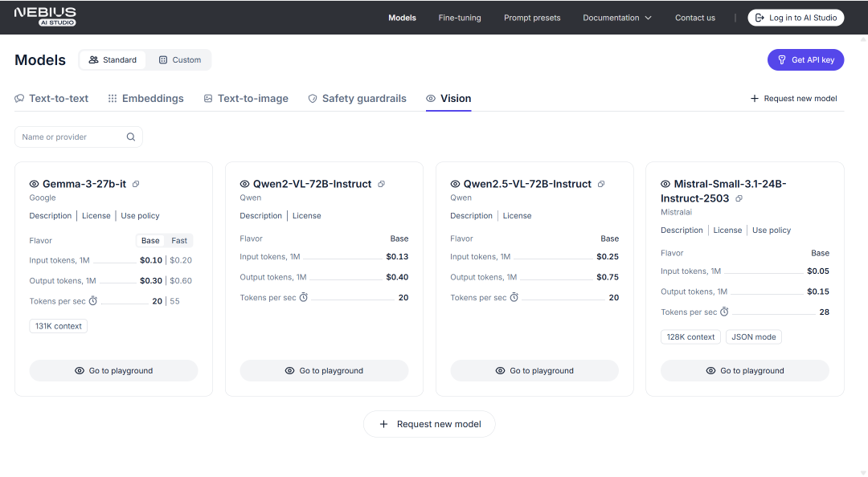Screen dimensions: 868x477
Task: Click the Get API key button
Action: click(805, 59)
